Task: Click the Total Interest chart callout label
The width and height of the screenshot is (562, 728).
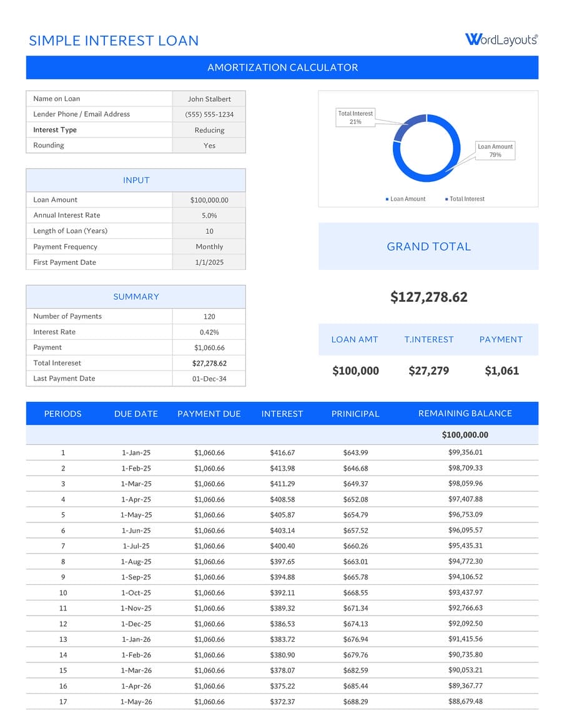Action: pos(355,117)
